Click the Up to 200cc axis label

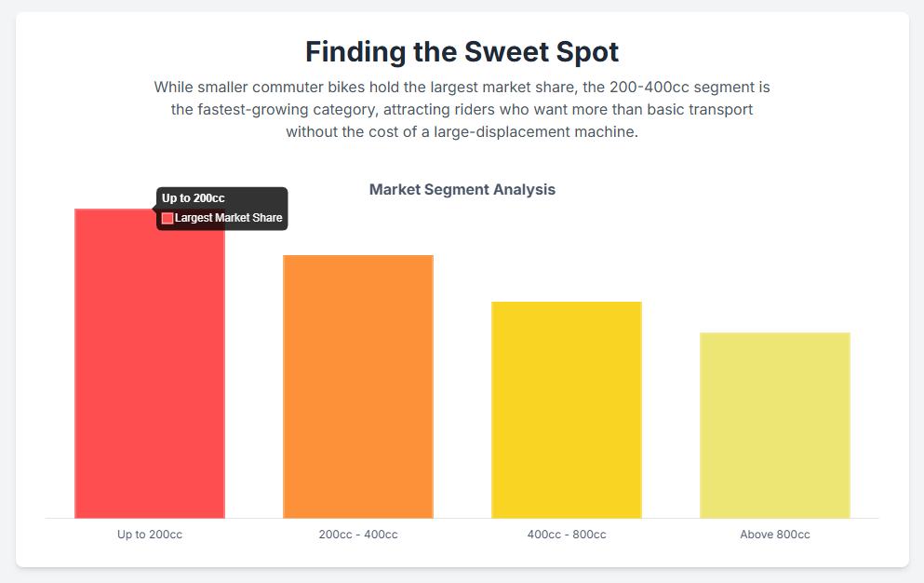click(x=150, y=535)
